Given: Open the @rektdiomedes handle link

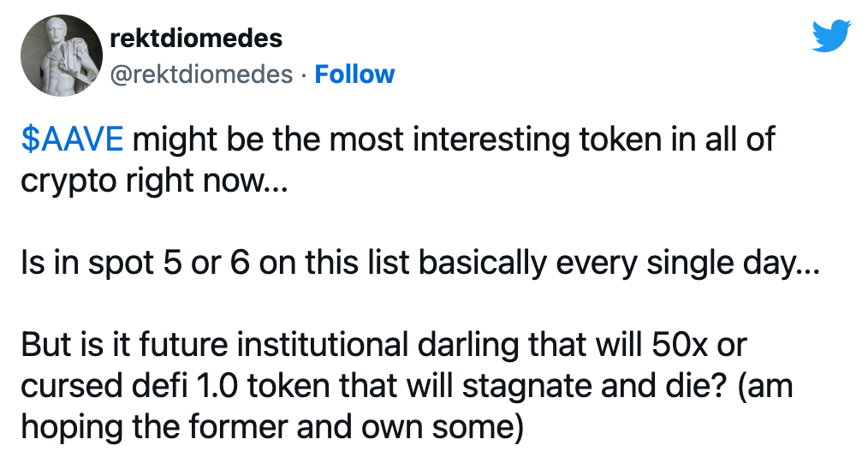Looking at the screenshot, I should [x=202, y=74].
